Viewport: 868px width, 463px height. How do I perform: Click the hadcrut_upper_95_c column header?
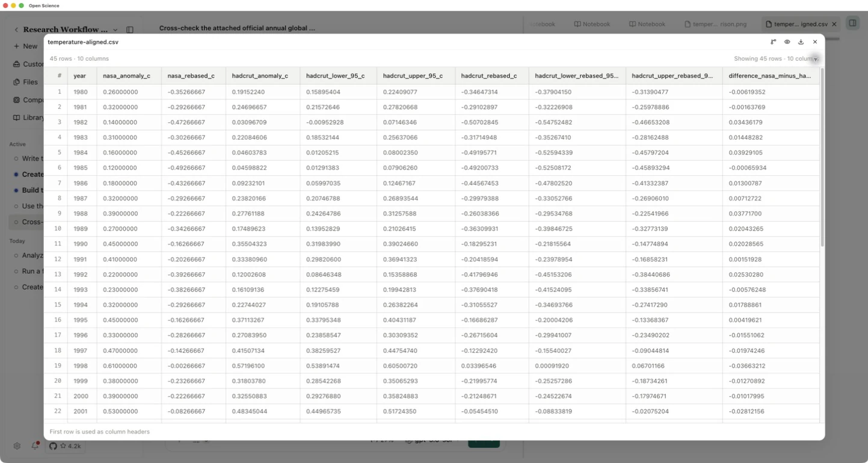(x=416, y=76)
